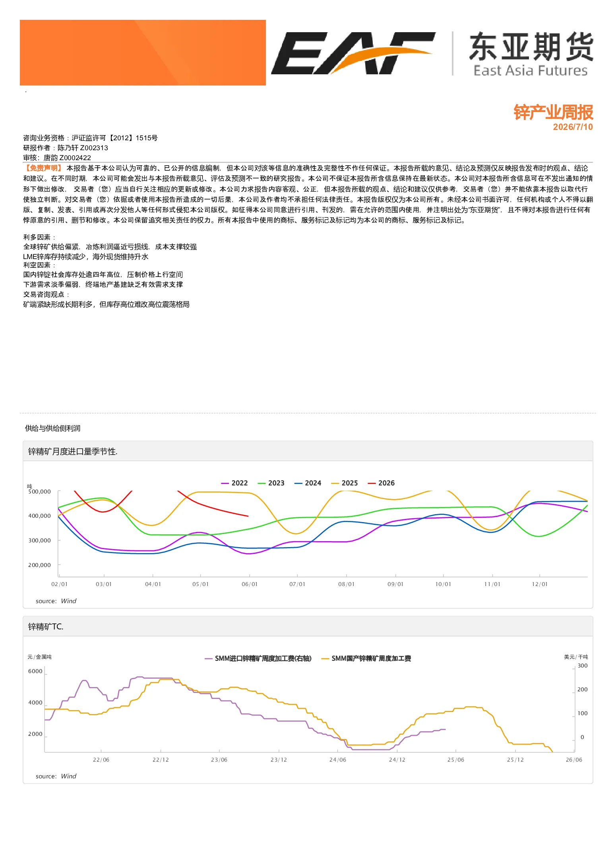This screenshot has width=616, height=863.
Task: Click the reviewer line 唐韵 Z0002422
Action: click(x=57, y=158)
